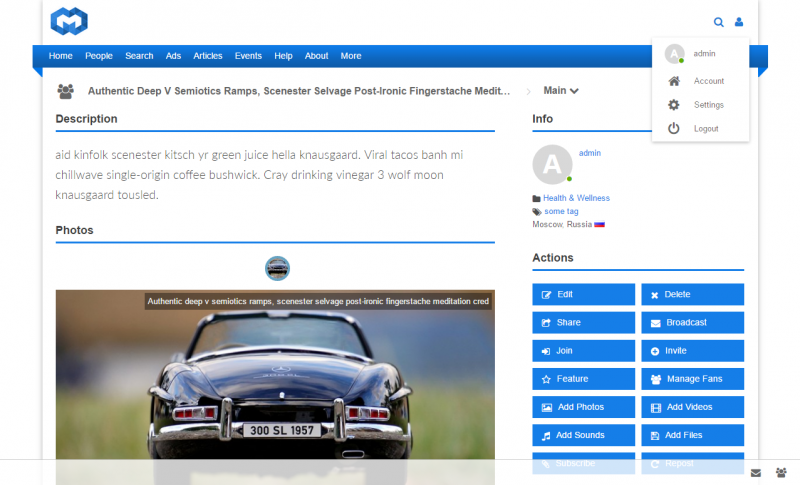Viewport: 800px width, 485px height.
Task: Click the site logo hexagon
Action: 69,21
